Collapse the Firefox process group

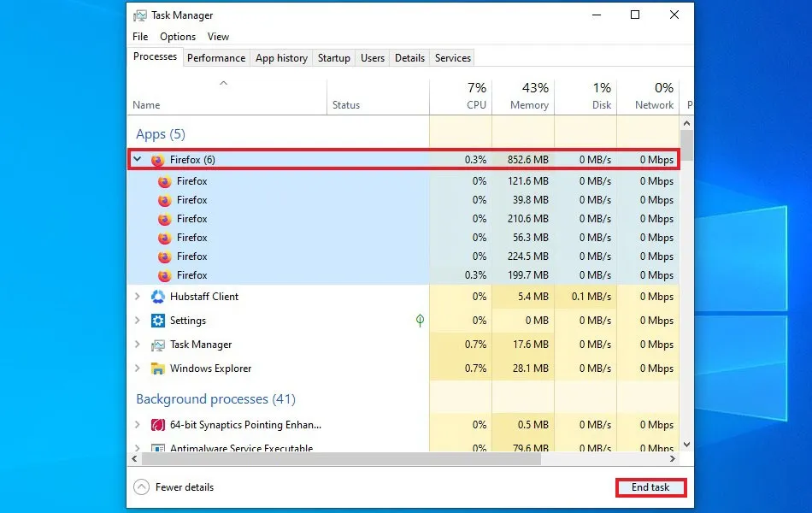pos(137,159)
